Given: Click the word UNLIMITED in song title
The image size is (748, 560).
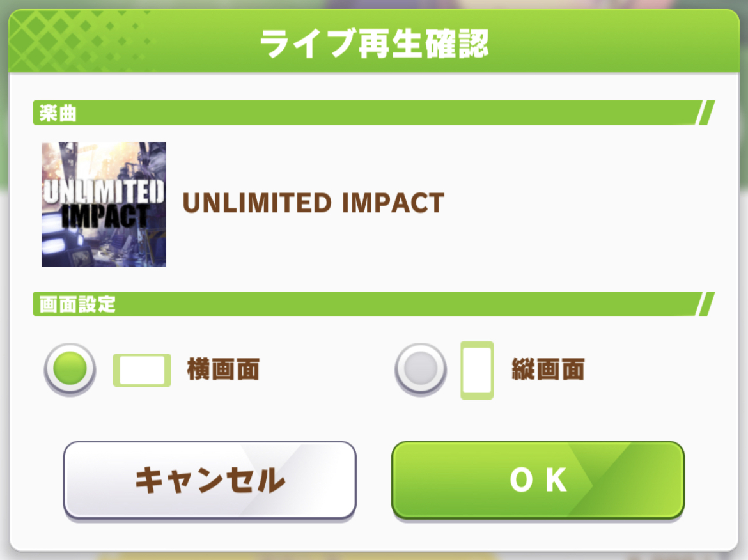Looking at the screenshot, I should (x=257, y=203).
